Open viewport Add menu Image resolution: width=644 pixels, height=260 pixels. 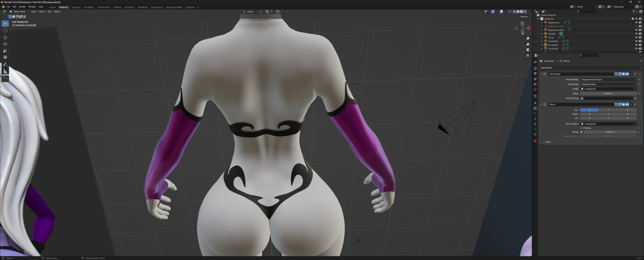[x=49, y=11]
